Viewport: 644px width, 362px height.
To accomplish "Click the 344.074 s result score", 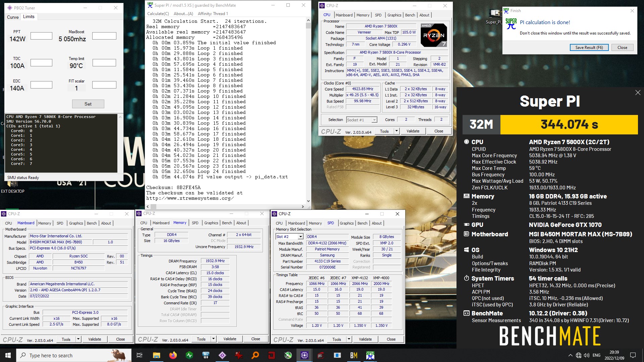I will pos(569,124).
